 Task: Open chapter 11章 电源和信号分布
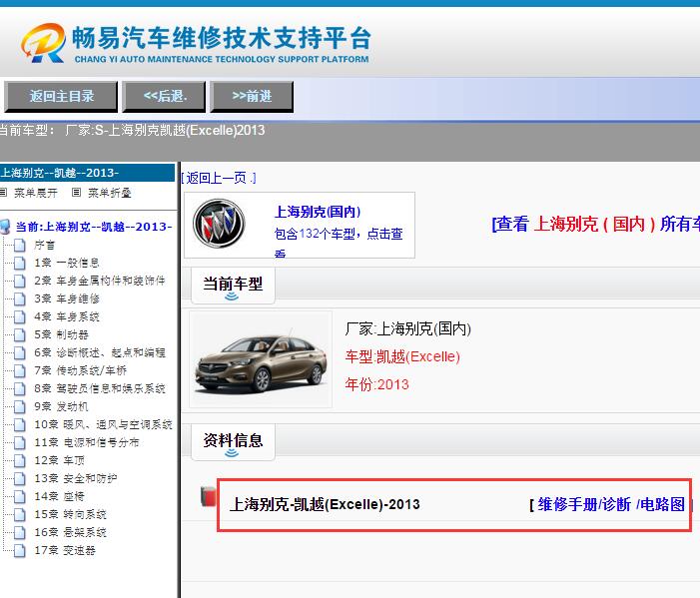click(87, 442)
